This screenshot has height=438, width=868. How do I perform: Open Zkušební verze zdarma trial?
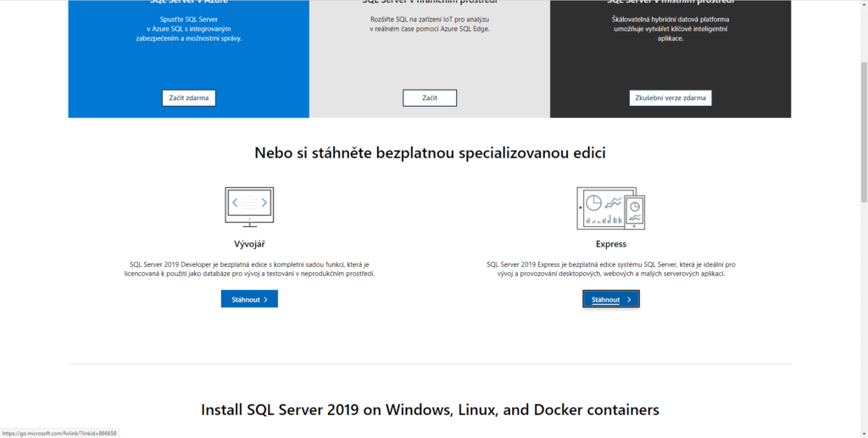click(670, 98)
